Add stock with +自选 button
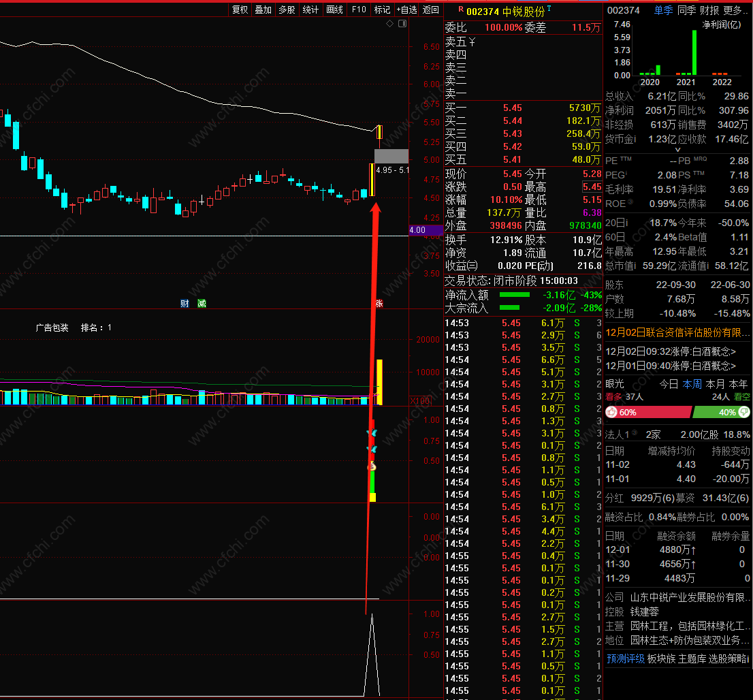 pos(406,10)
